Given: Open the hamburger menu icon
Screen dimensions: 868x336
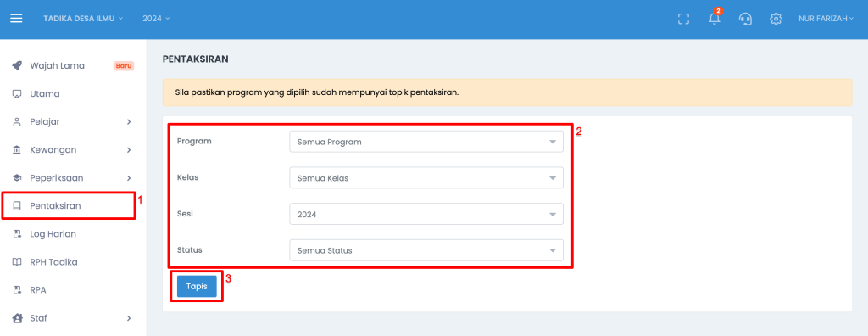Looking at the screenshot, I should click(x=17, y=19).
